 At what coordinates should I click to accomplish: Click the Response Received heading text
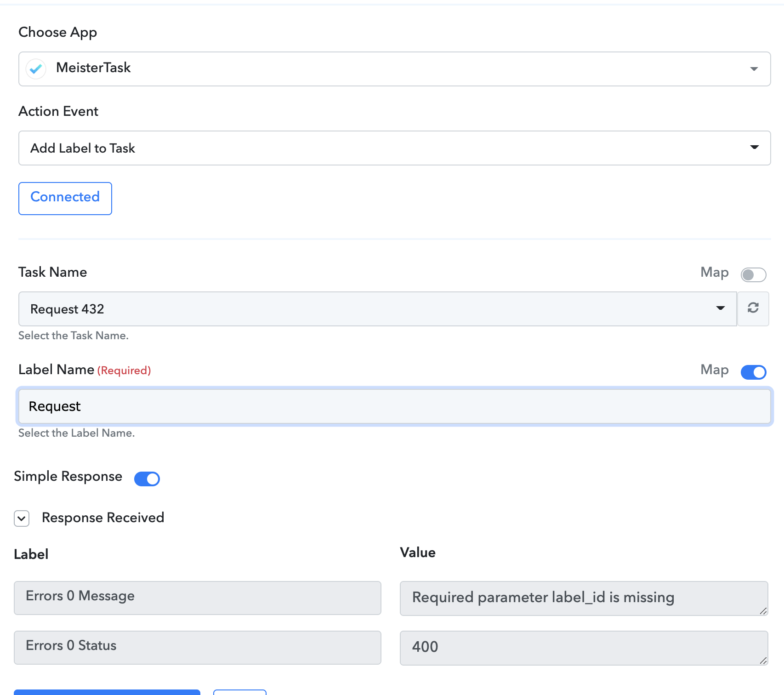point(103,518)
